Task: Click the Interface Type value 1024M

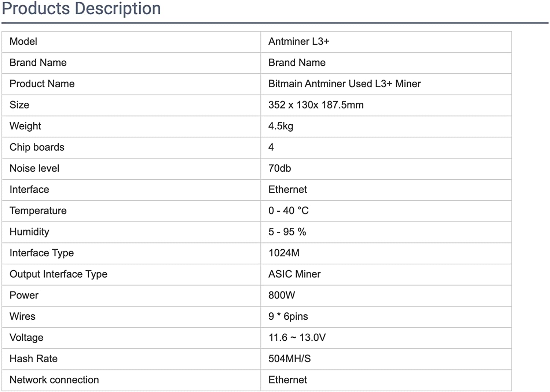Action: [284, 253]
